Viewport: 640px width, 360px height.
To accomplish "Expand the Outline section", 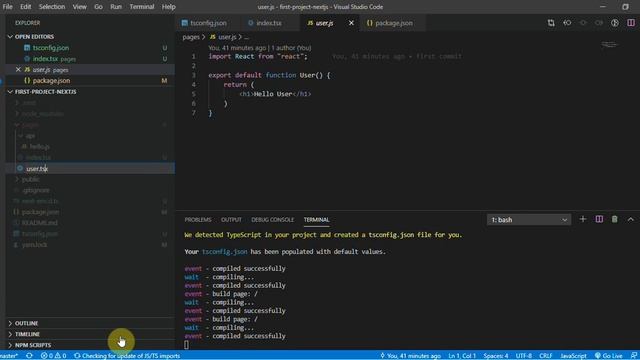I will [27, 323].
